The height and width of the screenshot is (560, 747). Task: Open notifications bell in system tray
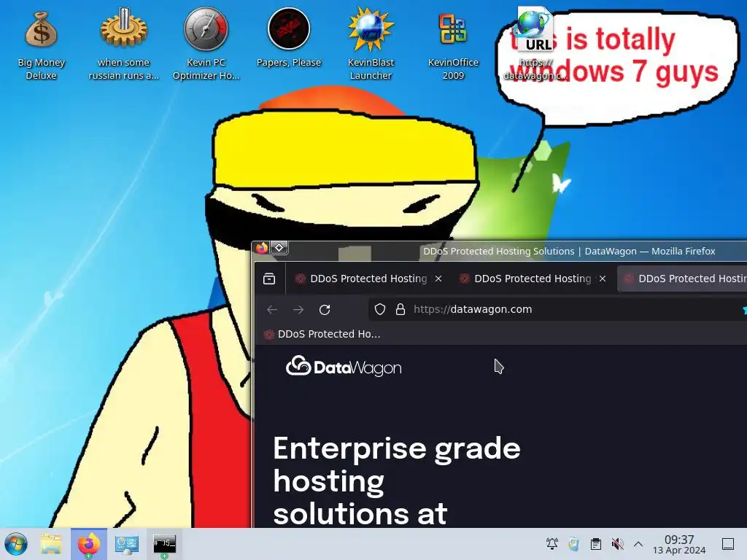pyautogui.click(x=552, y=544)
